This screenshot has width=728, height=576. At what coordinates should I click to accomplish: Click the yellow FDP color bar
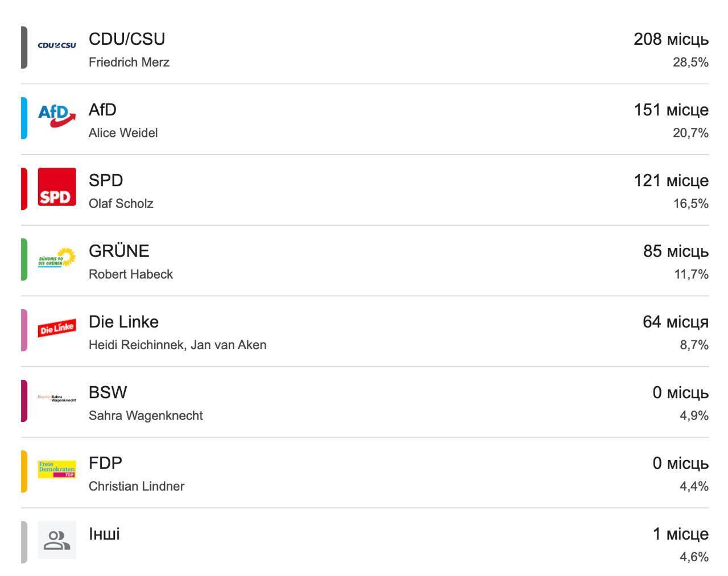click(x=24, y=471)
